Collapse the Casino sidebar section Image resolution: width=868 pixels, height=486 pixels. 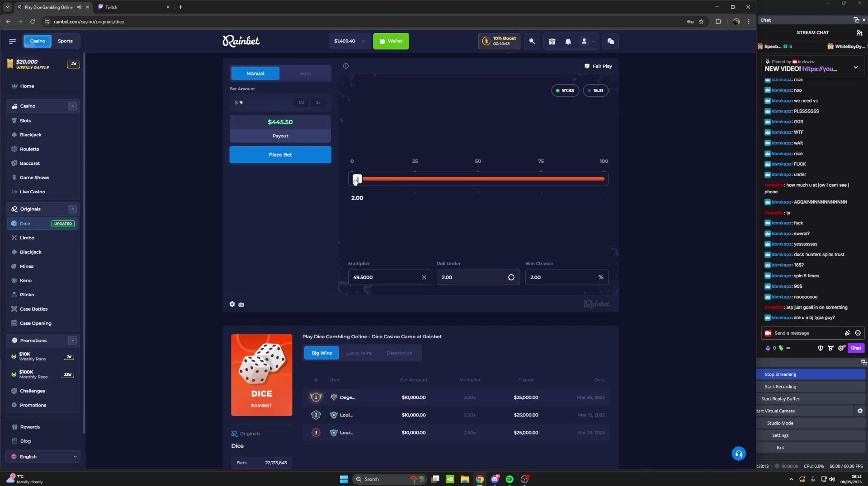[72, 106]
